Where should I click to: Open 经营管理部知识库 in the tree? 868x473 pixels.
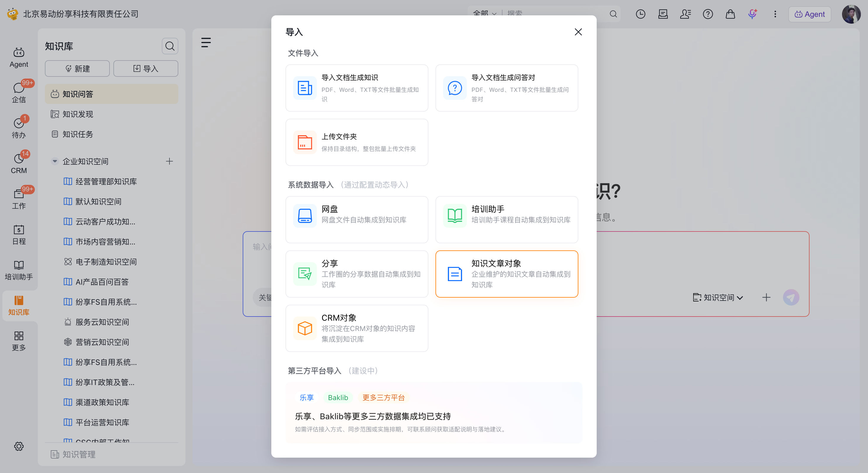point(106,181)
